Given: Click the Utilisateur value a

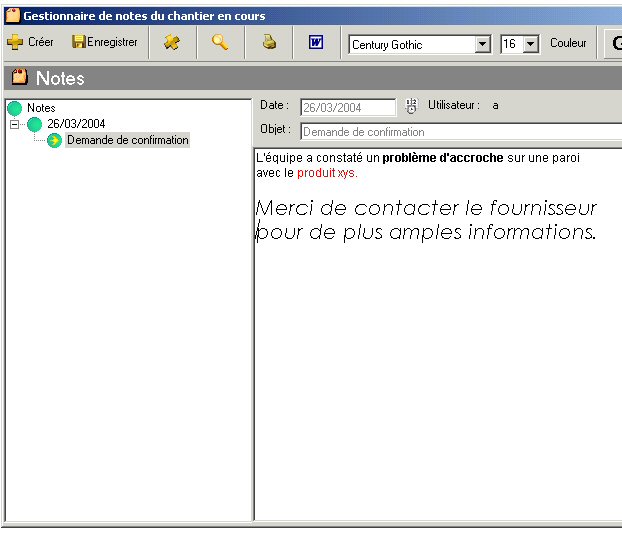Looking at the screenshot, I should point(495,106).
